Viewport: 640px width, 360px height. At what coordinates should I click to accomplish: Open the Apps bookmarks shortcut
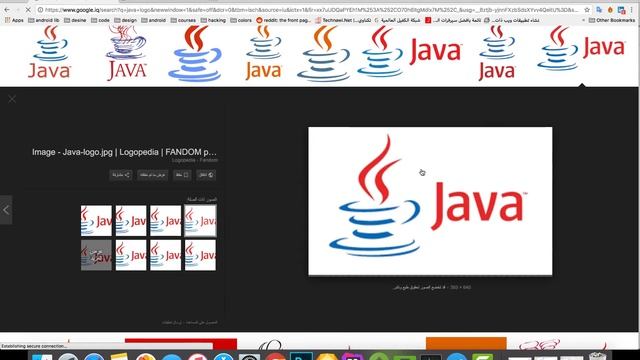click(14, 20)
